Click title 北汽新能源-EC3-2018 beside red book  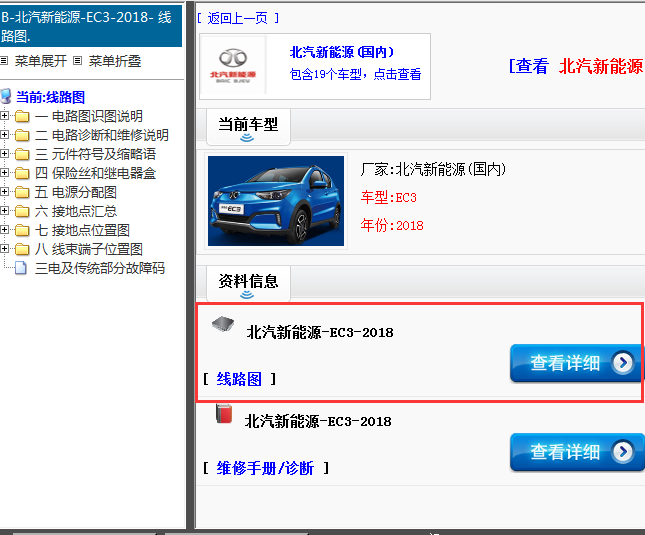point(318,422)
